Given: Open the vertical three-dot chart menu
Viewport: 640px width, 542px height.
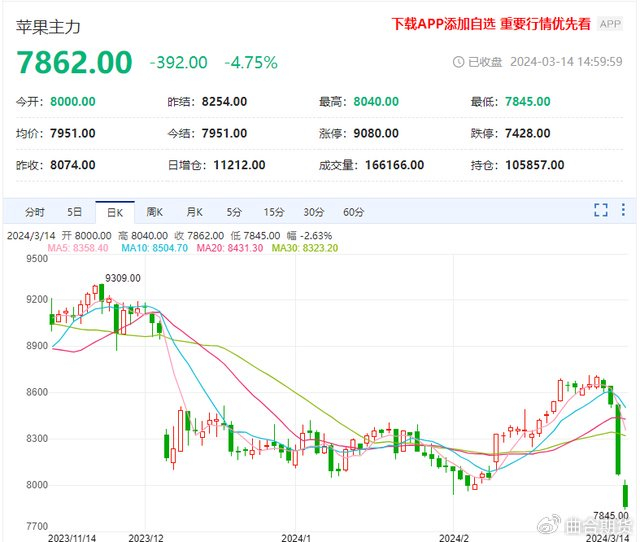Looking at the screenshot, I should tap(624, 210).
